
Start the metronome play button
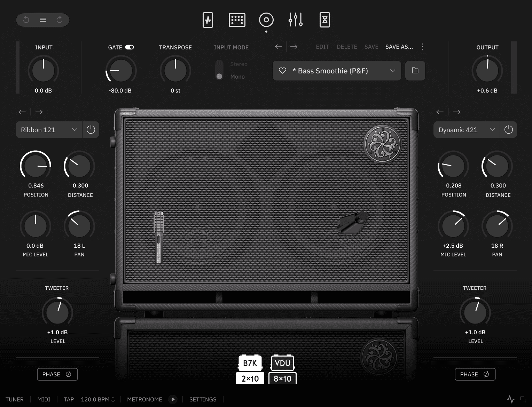pyautogui.click(x=173, y=399)
